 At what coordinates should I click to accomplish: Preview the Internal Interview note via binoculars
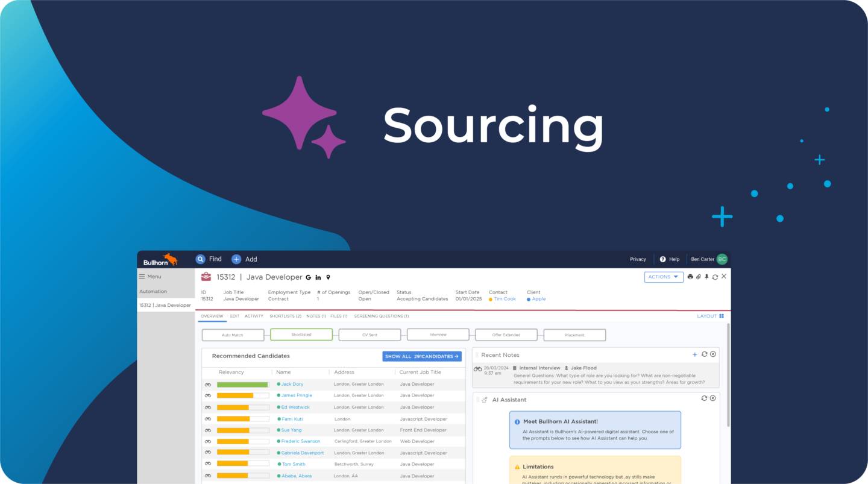[x=477, y=369]
